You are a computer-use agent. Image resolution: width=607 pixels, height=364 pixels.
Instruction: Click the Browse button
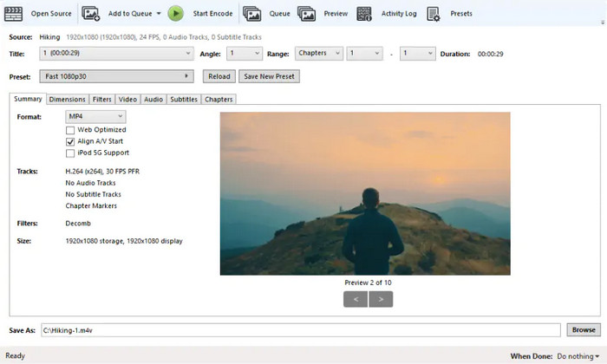pyautogui.click(x=583, y=330)
